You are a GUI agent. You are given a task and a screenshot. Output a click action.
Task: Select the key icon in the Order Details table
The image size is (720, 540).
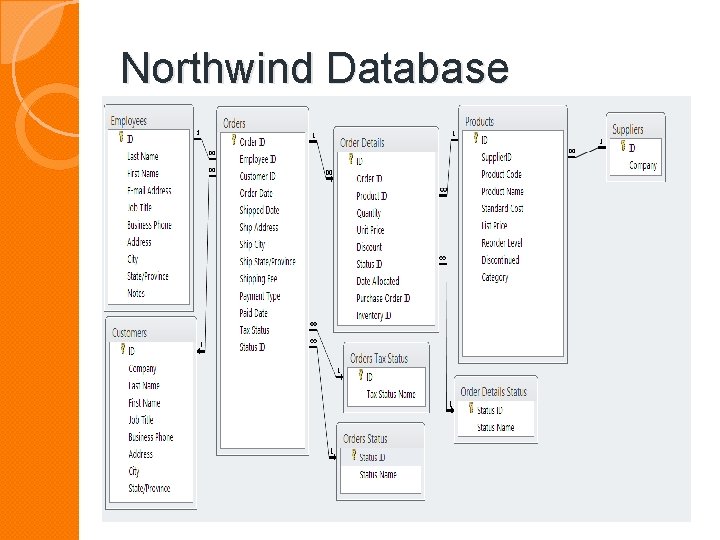click(351, 159)
